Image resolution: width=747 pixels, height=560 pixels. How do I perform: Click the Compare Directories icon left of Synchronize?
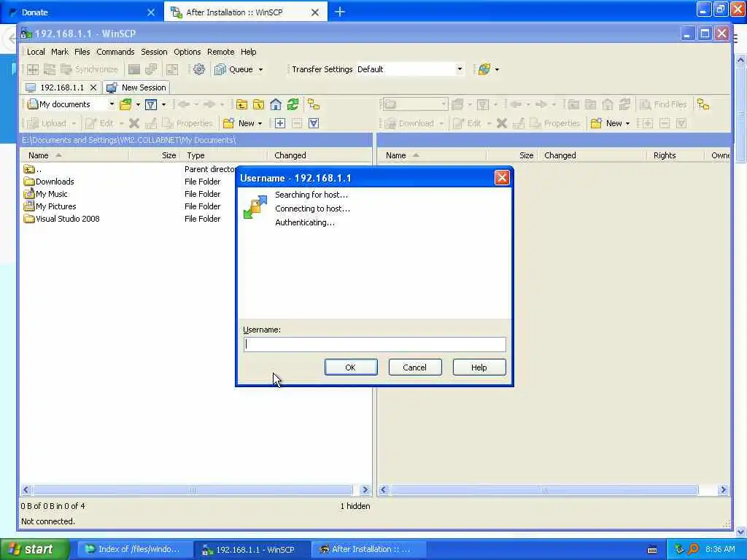point(50,69)
